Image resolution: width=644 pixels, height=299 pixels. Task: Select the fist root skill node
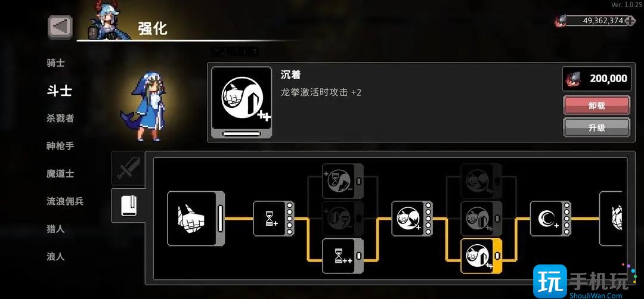[x=196, y=218]
